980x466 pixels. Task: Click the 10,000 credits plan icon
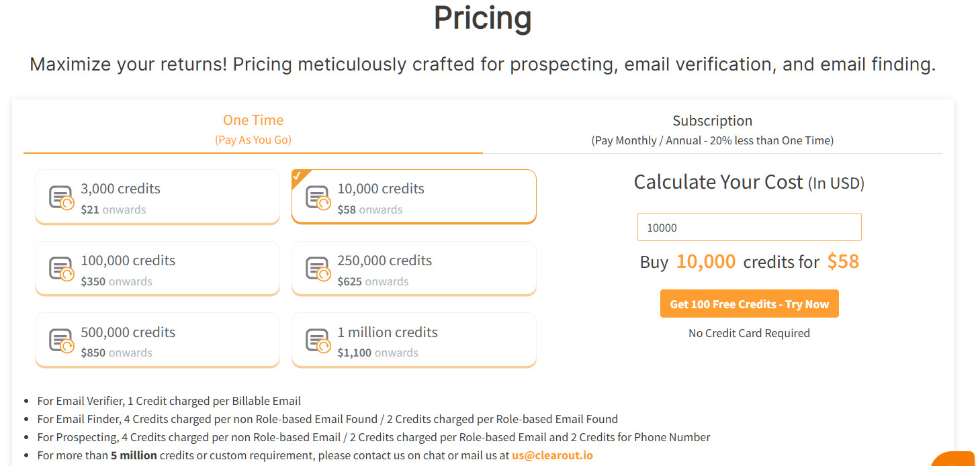[x=318, y=197]
